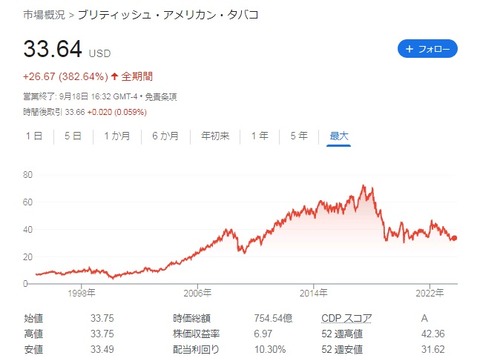Select the 最大 max range tab
The width and height of the screenshot is (480, 361).
[339, 136]
